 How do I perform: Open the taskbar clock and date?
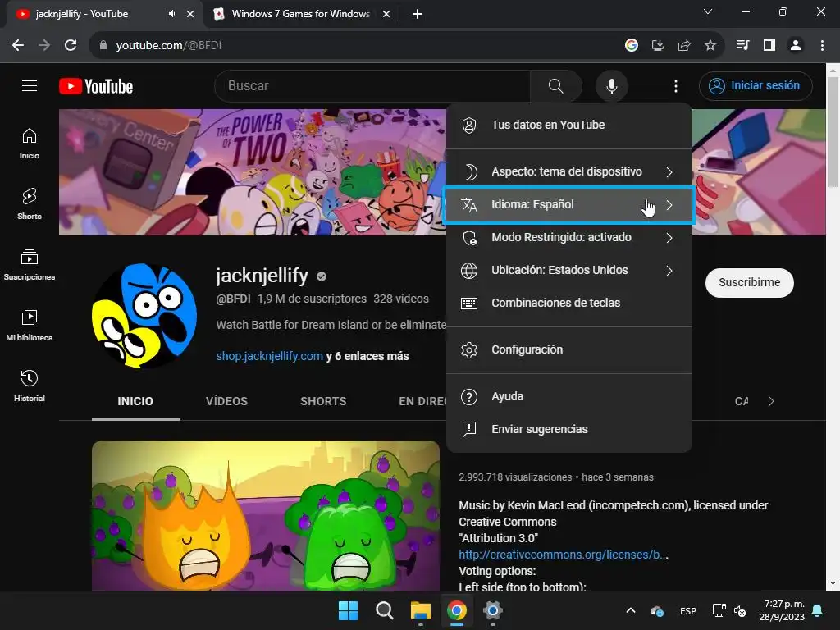point(782,610)
